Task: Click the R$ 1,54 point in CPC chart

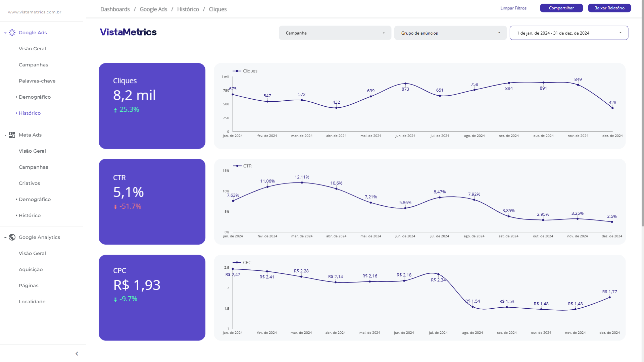Action: [x=473, y=307]
